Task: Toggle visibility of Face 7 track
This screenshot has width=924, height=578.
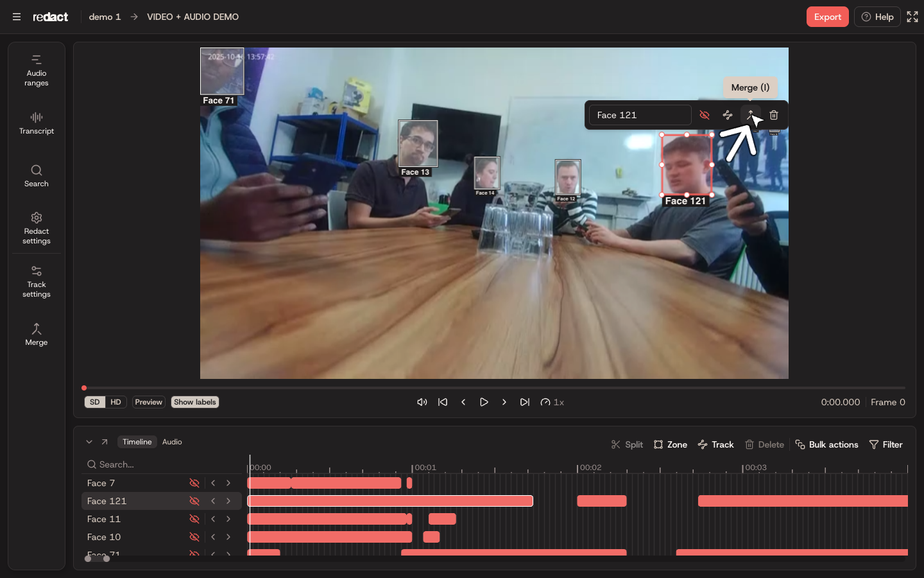Action: pos(194,483)
